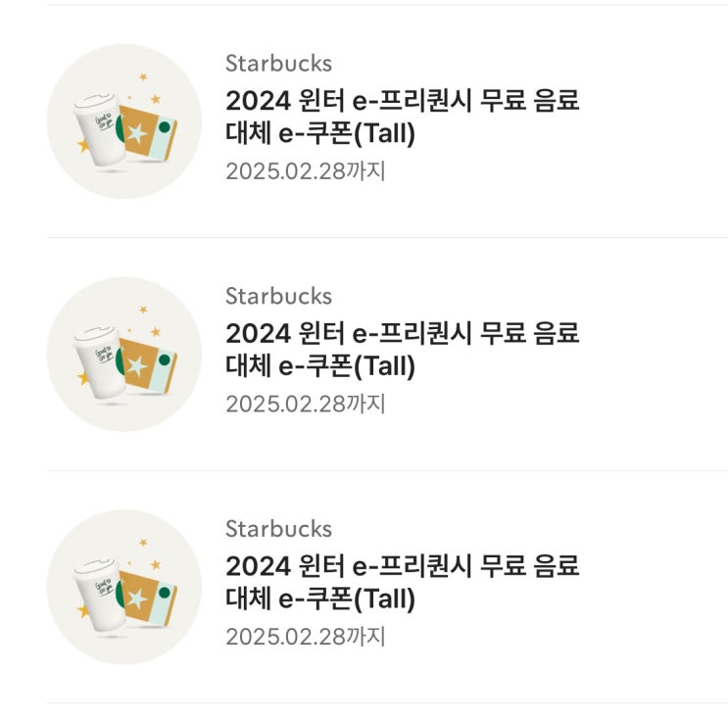Click the Starbucks label on the first coupon
This screenshot has height=719, width=728.
(278, 64)
